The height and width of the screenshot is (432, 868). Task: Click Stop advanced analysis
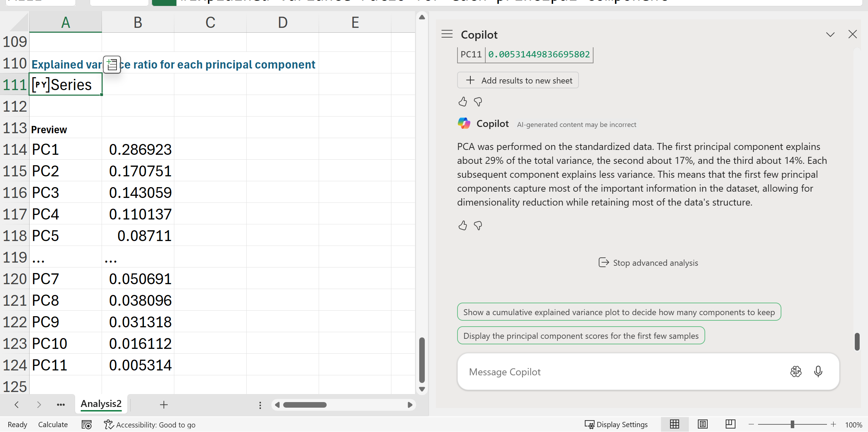pyautogui.click(x=648, y=263)
